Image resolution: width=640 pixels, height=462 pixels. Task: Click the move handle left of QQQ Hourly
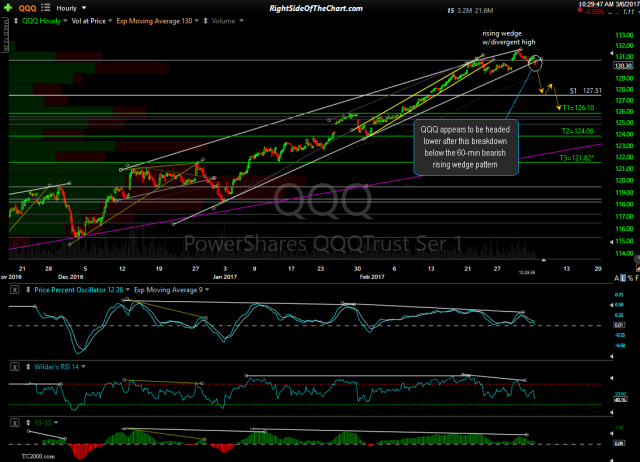[16, 21]
